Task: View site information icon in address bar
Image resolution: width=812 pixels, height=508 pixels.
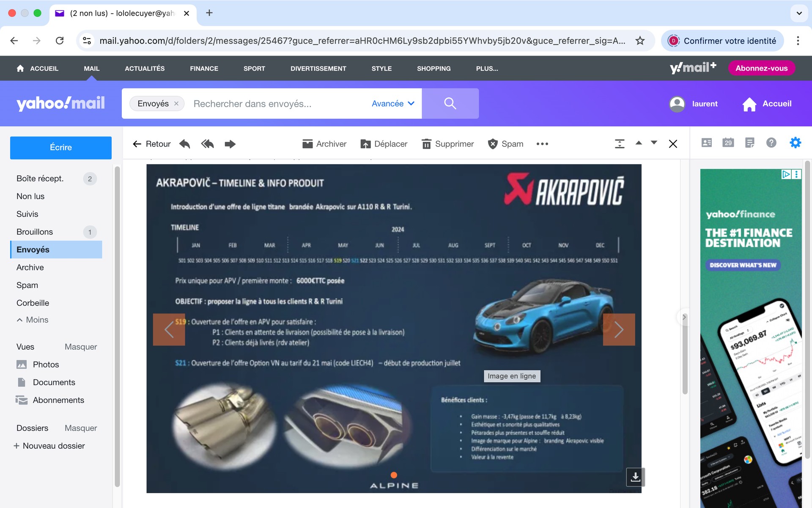Action: [87, 41]
